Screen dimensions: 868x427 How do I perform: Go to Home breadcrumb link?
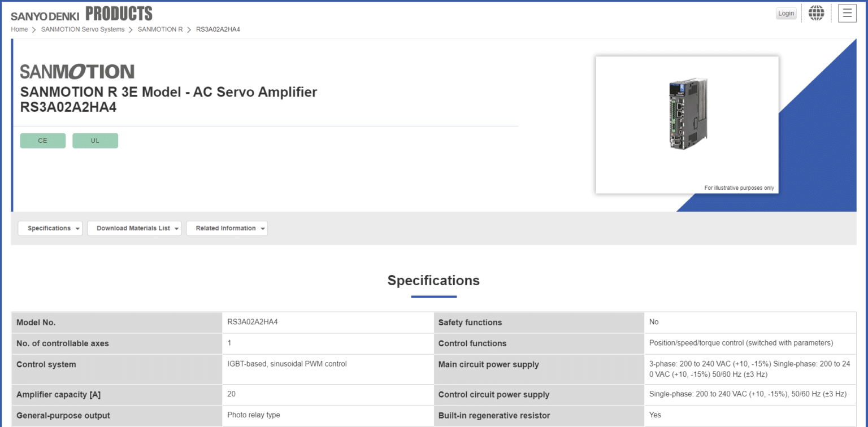(19, 29)
